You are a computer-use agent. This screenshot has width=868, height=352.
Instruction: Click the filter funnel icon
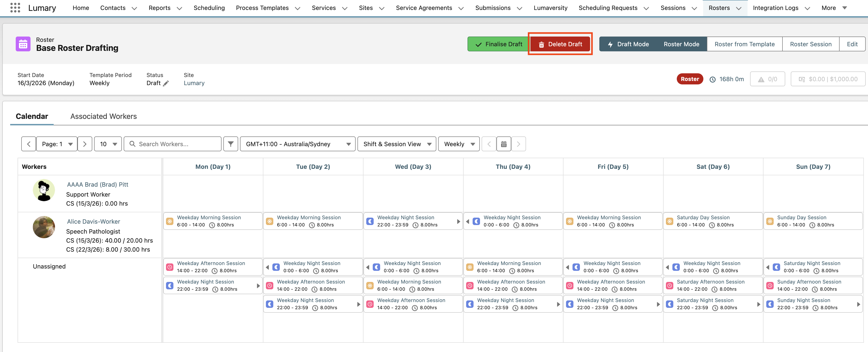click(x=231, y=144)
